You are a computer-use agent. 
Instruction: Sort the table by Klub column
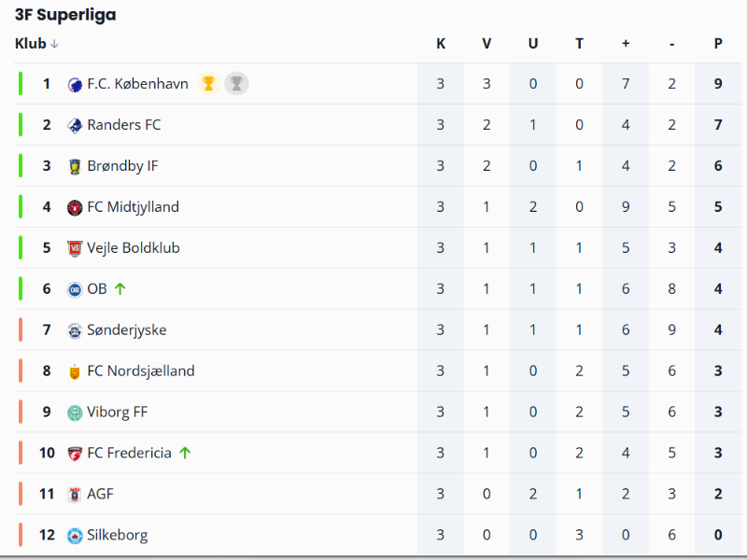(x=31, y=44)
